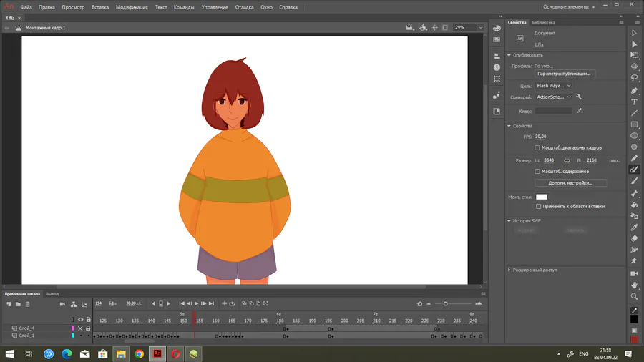Click the Class input field
Viewport: 644px width, 362px height.
(554, 111)
